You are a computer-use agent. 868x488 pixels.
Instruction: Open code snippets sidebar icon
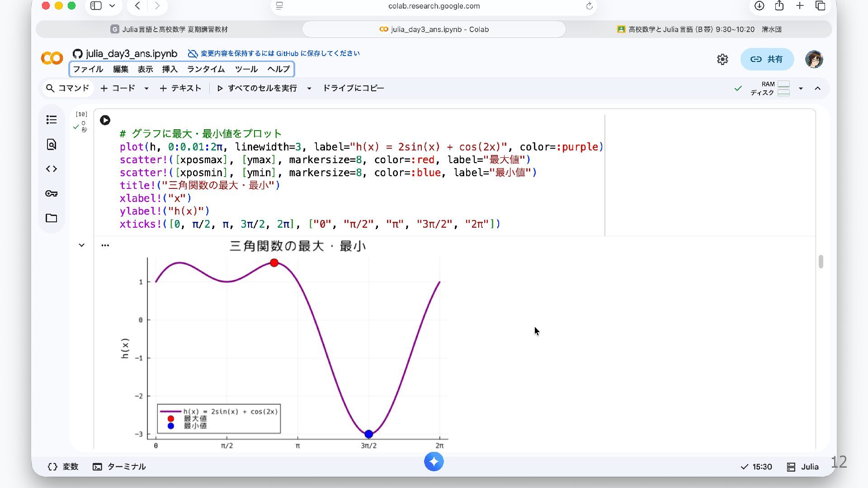click(52, 169)
